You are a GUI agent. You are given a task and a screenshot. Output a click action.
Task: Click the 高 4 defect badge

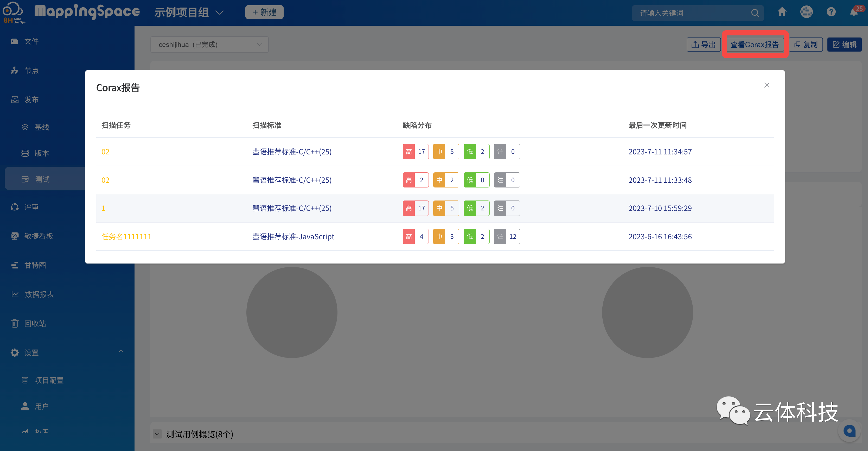point(416,236)
